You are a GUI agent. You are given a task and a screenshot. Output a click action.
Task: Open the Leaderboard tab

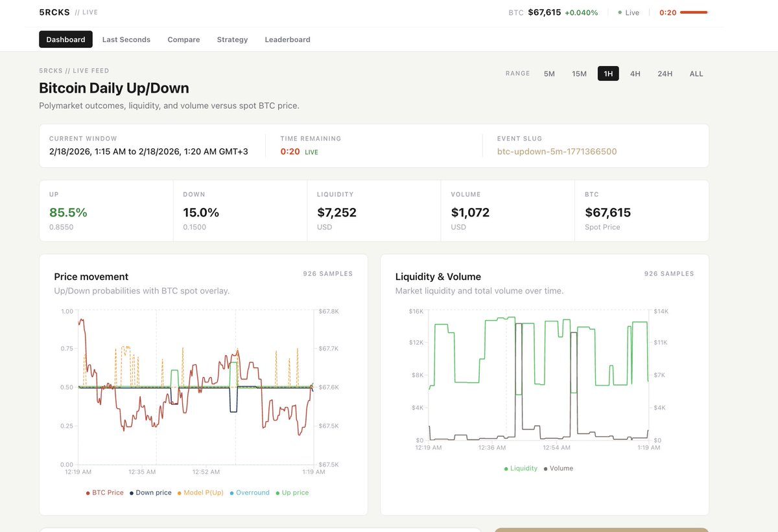pos(287,40)
